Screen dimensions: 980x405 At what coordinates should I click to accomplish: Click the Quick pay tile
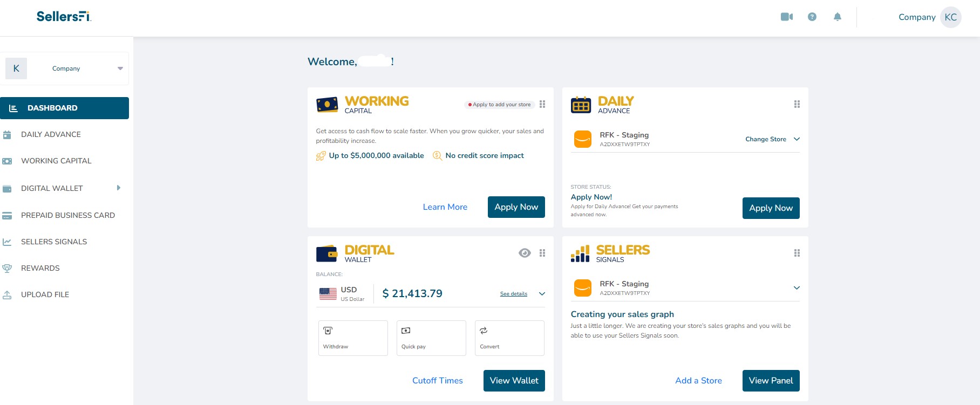click(x=431, y=338)
